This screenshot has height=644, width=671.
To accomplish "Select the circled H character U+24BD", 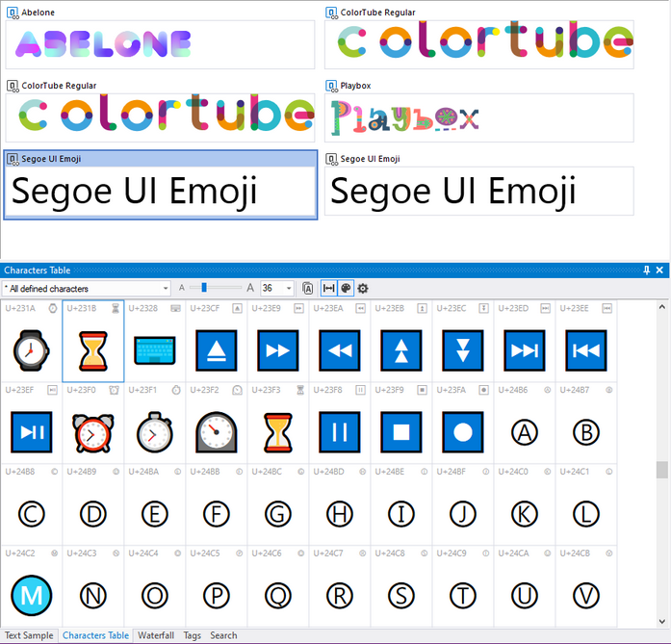I will point(340,504).
